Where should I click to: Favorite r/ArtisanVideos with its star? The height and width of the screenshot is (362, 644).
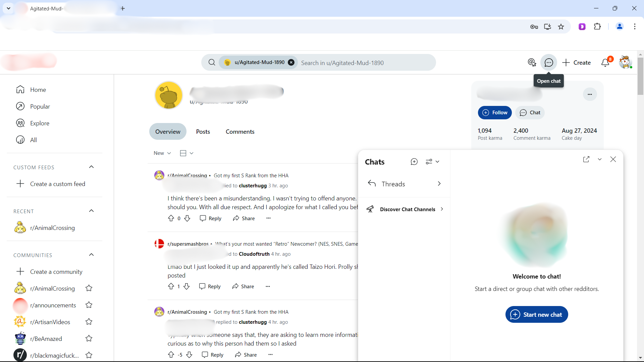tap(89, 322)
